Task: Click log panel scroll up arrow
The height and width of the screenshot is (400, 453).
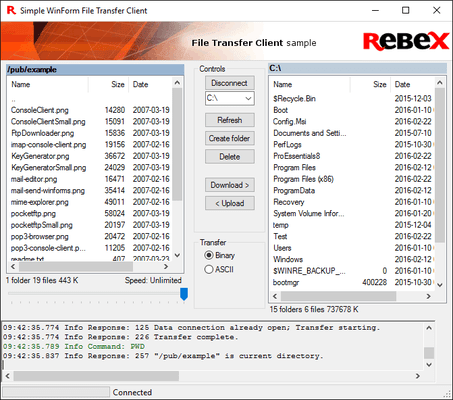Action: pos(429,328)
